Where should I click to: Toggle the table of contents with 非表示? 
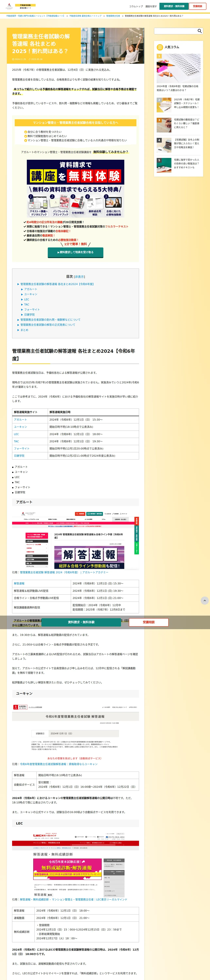(79, 277)
